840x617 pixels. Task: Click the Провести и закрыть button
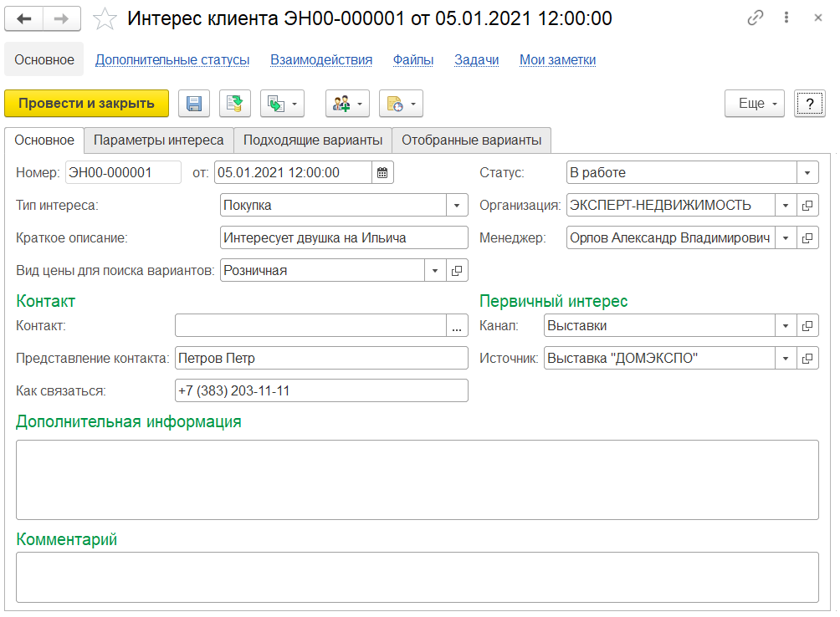tap(86, 104)
